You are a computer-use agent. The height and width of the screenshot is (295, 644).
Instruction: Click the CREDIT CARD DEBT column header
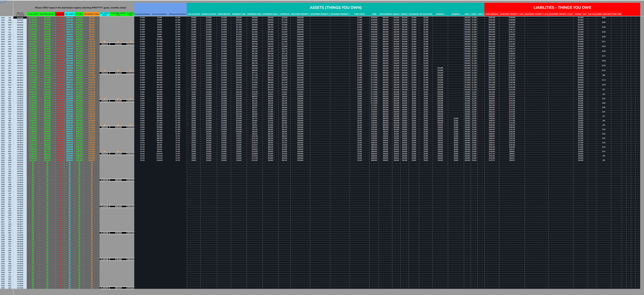point(603,14)
